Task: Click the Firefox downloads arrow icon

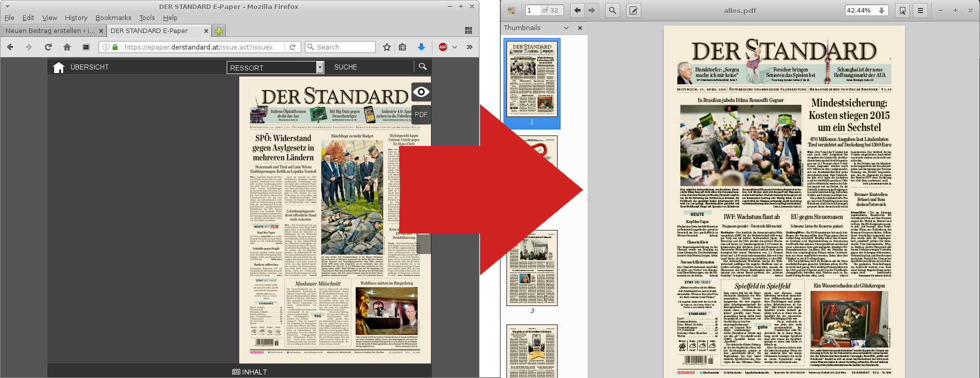Action: (421, 47)
